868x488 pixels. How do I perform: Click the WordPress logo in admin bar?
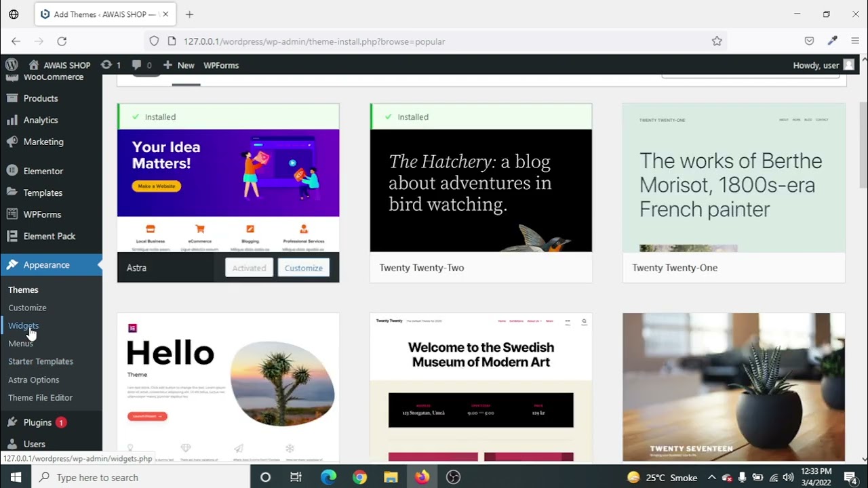[x=12, y=65]
